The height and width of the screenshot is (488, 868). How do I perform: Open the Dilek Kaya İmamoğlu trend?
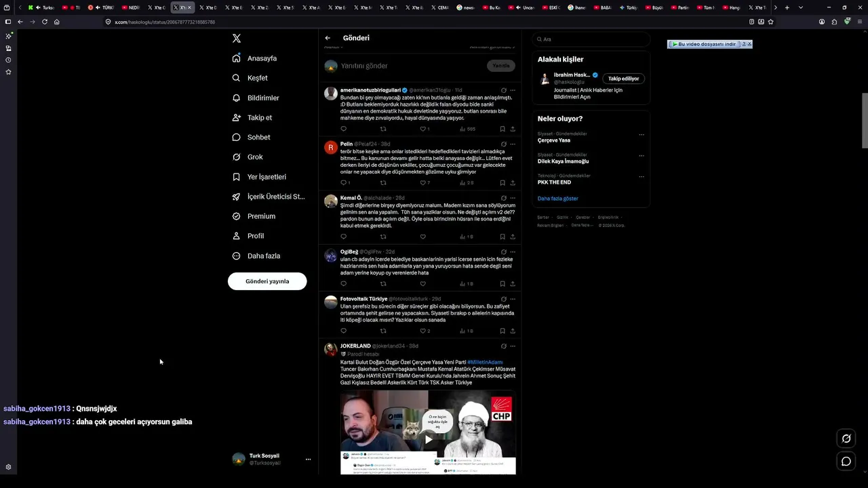(563, 161)
